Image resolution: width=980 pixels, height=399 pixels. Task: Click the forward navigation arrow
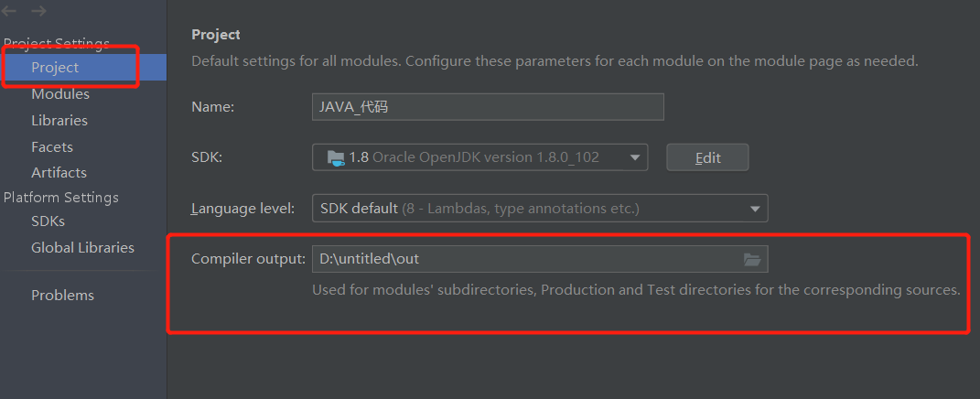coord(38,11)
